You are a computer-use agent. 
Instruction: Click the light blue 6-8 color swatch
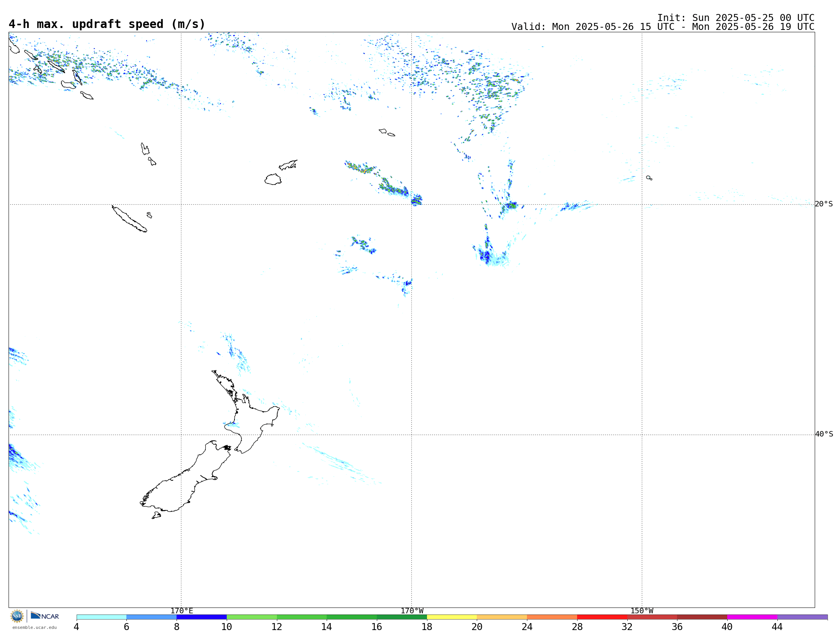click(x=152, y=617)
